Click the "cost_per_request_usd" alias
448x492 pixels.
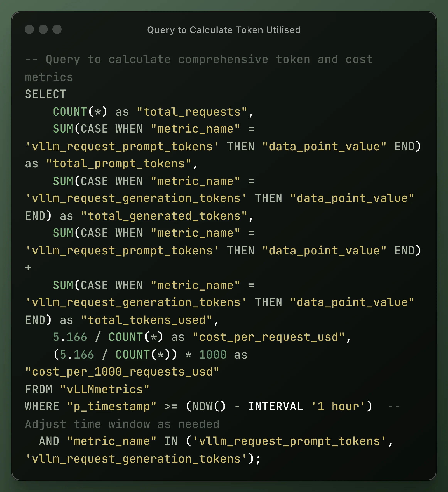[x=268, y=337]
